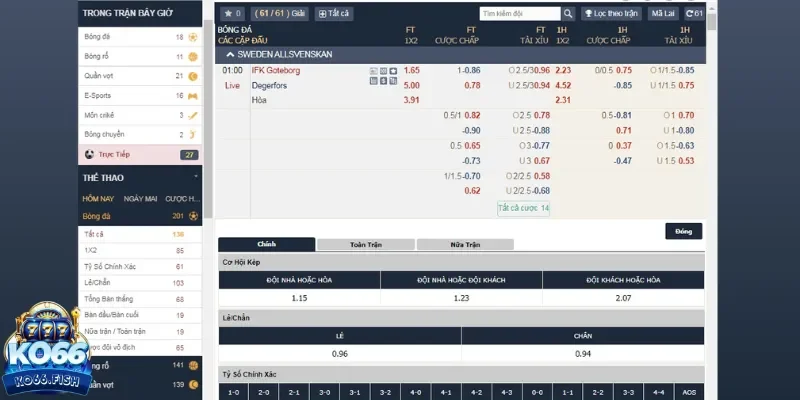Open the Lọc theo trận match filter
800x400 pixels.
(613, 14)
